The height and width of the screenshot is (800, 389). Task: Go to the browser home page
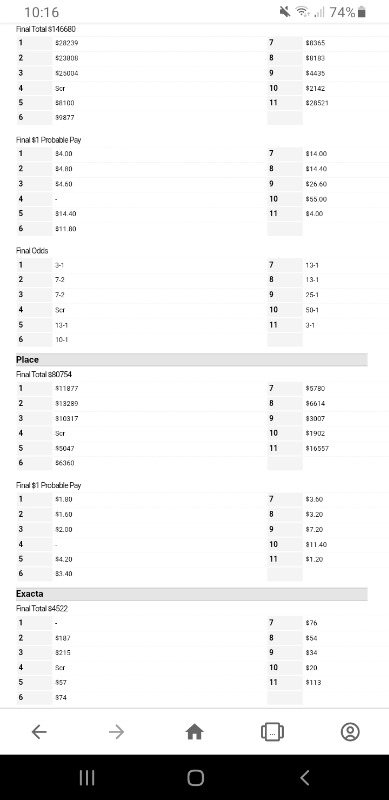point(194,732)
